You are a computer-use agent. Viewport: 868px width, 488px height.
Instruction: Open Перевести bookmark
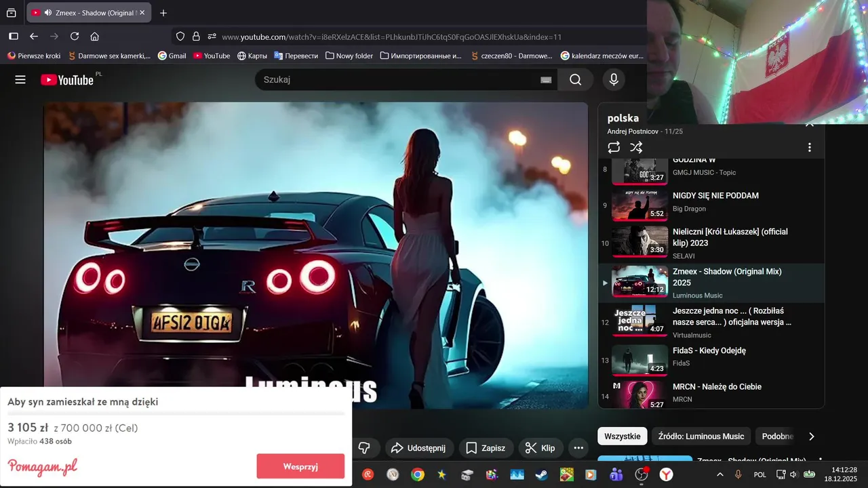pos(296,56)
